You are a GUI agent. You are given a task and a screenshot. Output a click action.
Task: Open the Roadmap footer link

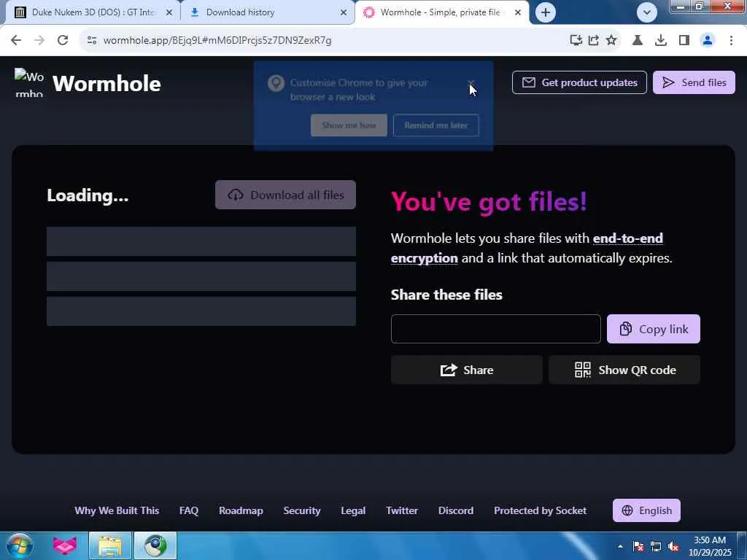point(241,510)
